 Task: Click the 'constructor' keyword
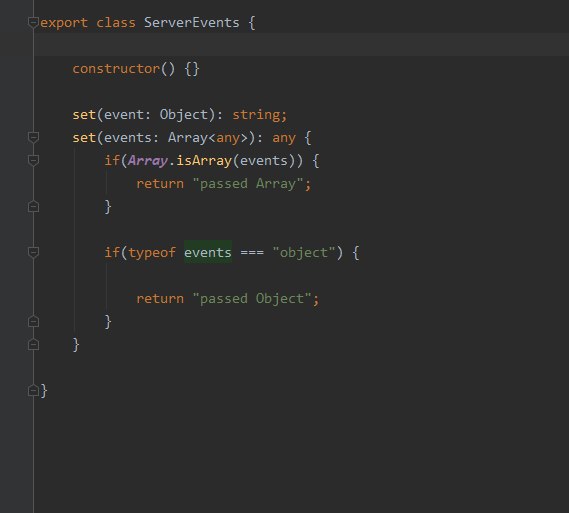[116, 69]
